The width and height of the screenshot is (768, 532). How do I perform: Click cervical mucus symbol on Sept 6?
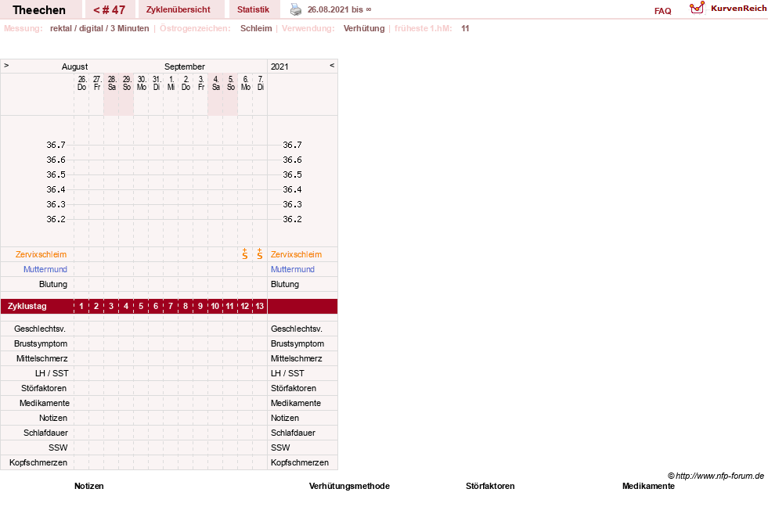click(x=245, y=253)
